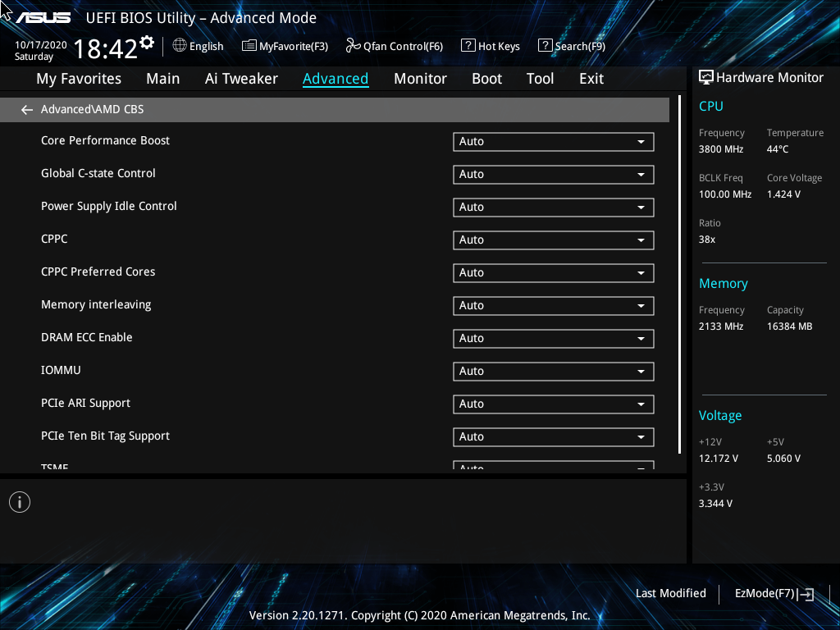Screen dimensions: 840x630
Task: Click Last Modified button
Action: click(671, 594)
